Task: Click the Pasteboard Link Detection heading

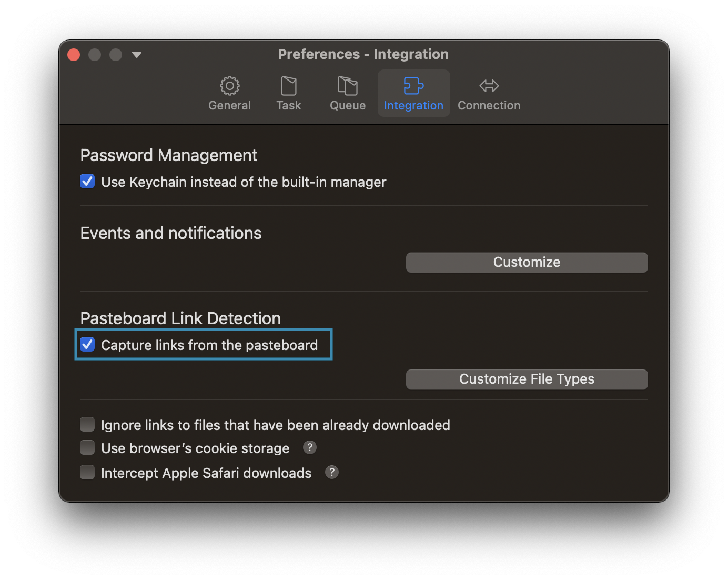Action: coord(180,318)
